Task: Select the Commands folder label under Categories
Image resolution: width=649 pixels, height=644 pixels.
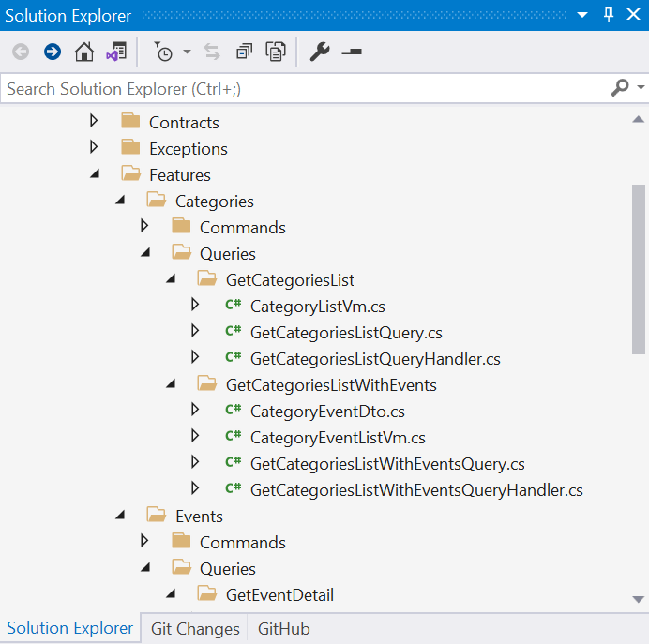Action: (x=243, y=228)
